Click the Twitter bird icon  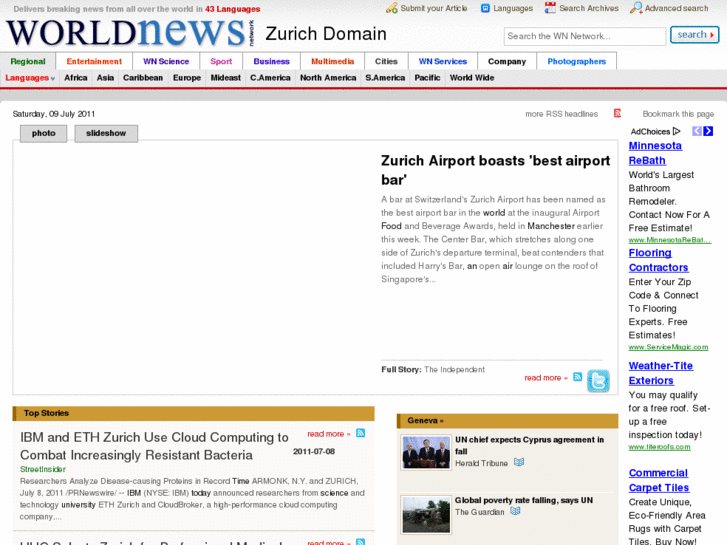tap(598, 381)
